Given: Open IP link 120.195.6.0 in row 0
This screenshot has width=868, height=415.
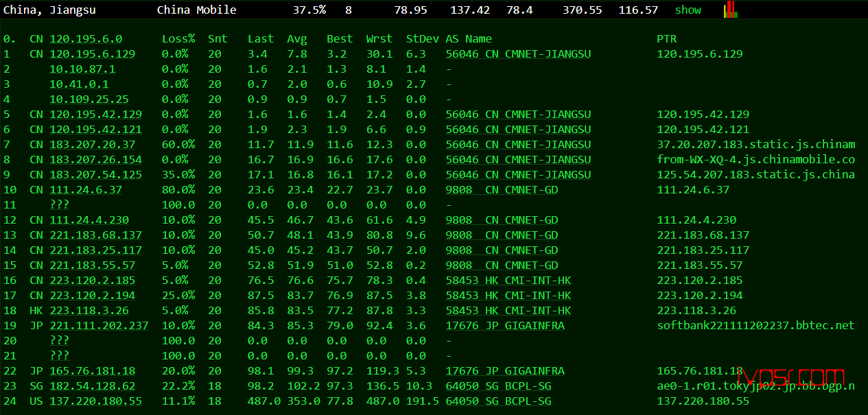Looking at the screenshot, I should [86, 39].
